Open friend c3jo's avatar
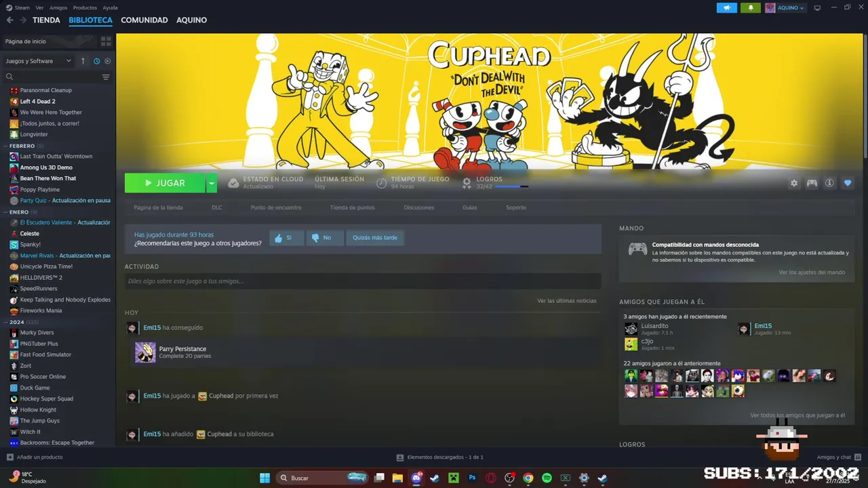 (631, 344)
